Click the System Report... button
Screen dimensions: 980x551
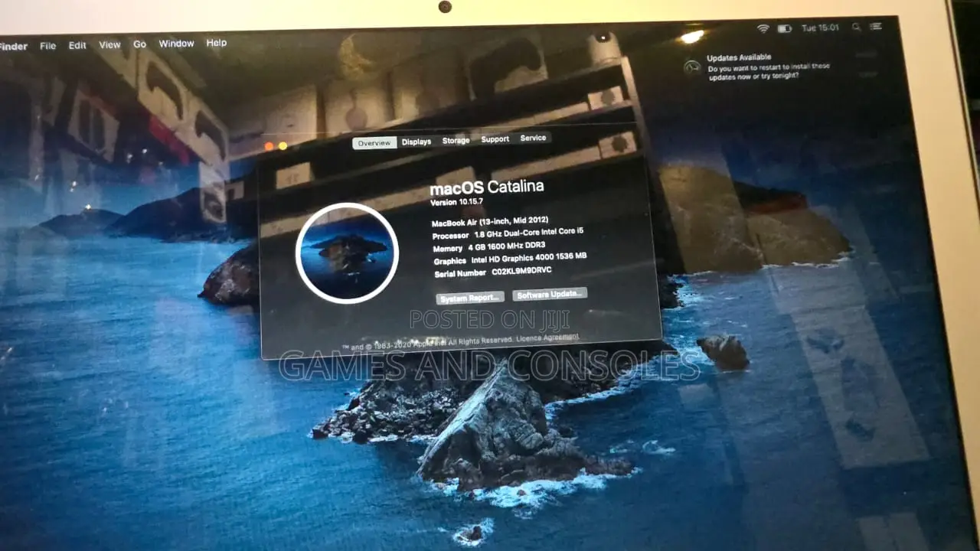coord(470,298)
